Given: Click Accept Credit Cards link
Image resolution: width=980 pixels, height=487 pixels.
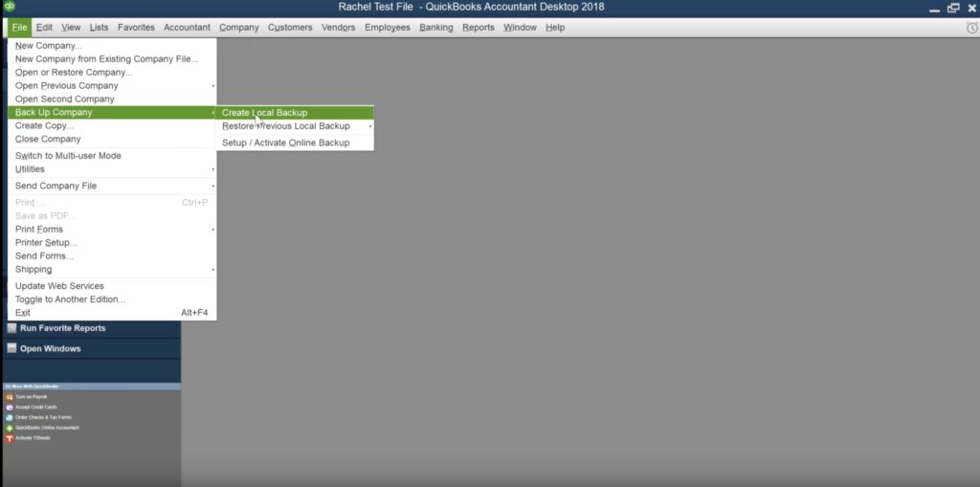Looking at the screenshot, I should (x=35, y=407).
